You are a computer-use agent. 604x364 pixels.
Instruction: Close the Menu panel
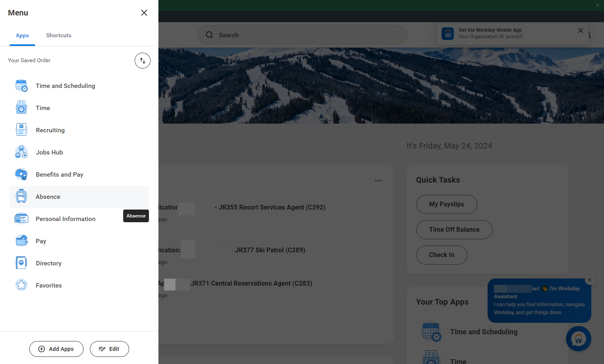point(144,13)
